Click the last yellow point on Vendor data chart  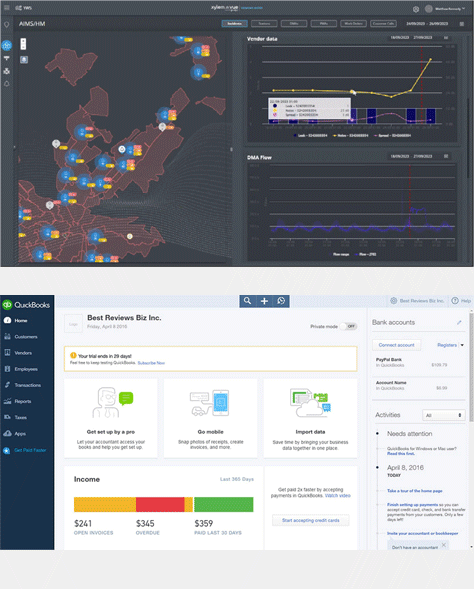430,59
